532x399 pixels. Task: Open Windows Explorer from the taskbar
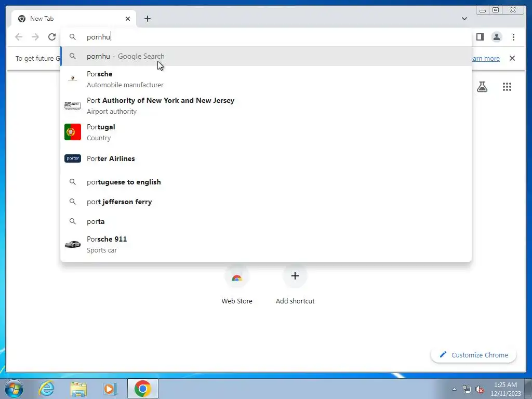(x=78, y=389)
